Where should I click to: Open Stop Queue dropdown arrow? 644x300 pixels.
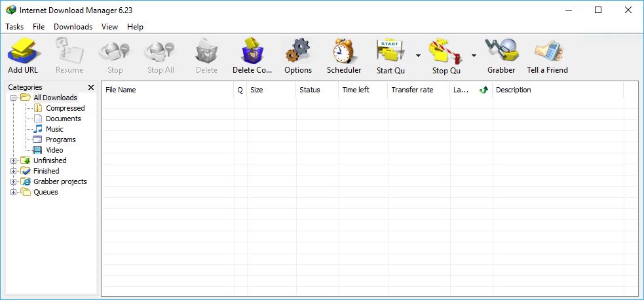click(x=474, y=56)
